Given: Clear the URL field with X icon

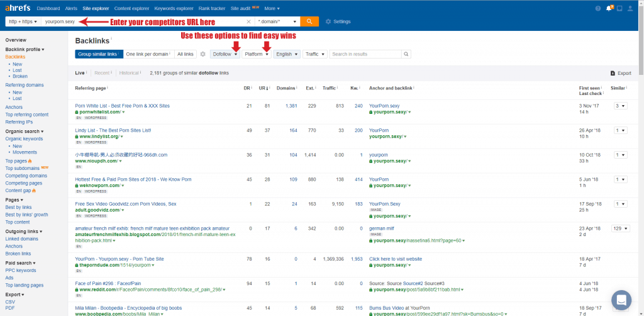Looking at the screenshot, I should (248, 22).
